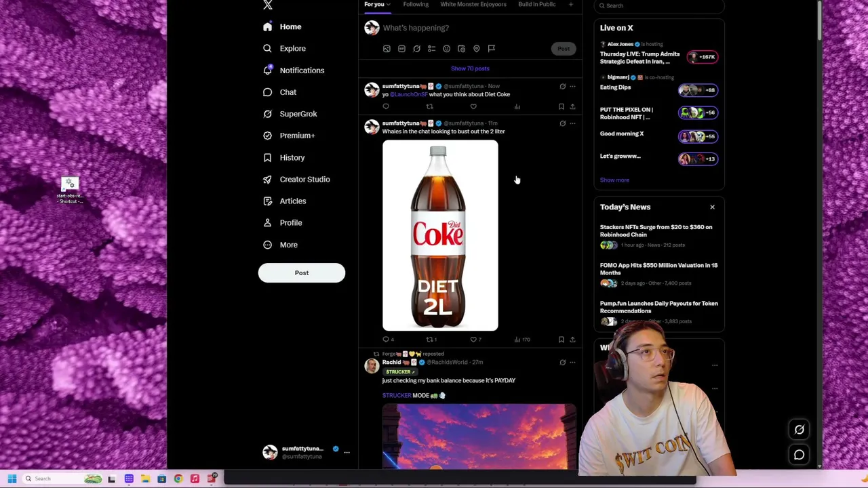Like the Diet Coke question post
The width and height of the screenshot is (868, 488).
(473, 106)
